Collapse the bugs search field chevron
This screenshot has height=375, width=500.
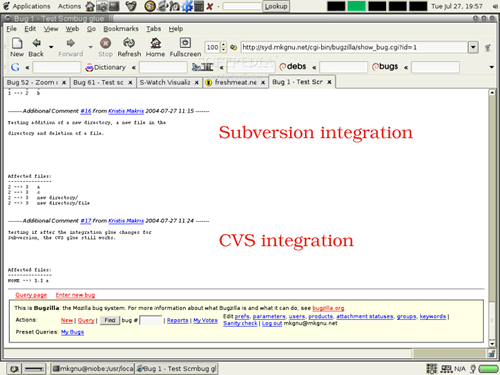406,68
